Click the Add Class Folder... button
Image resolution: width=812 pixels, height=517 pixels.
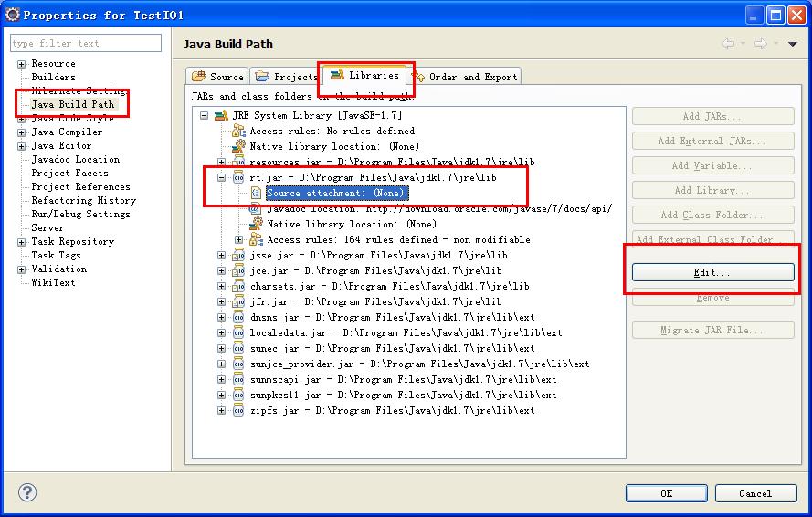click(x=712, y=215)
